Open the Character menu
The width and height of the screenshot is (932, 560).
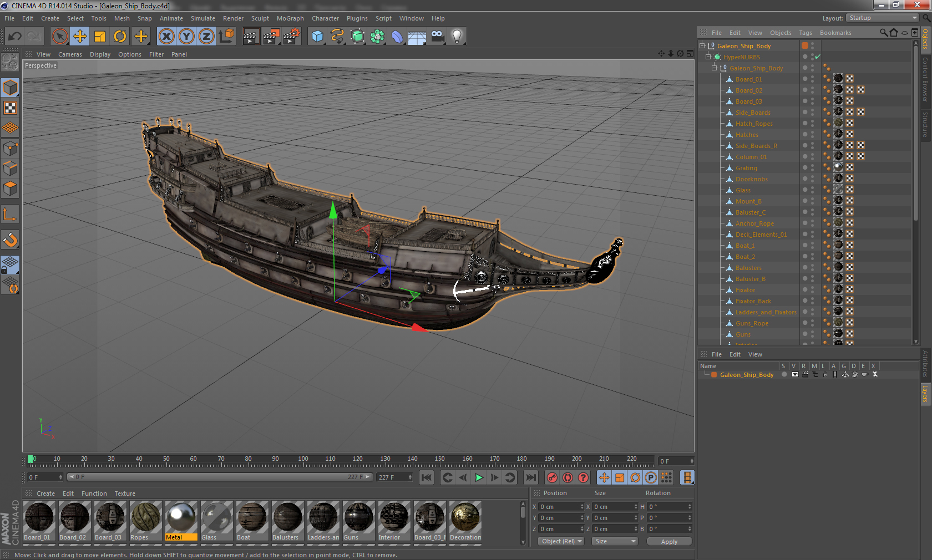(325, 18)
